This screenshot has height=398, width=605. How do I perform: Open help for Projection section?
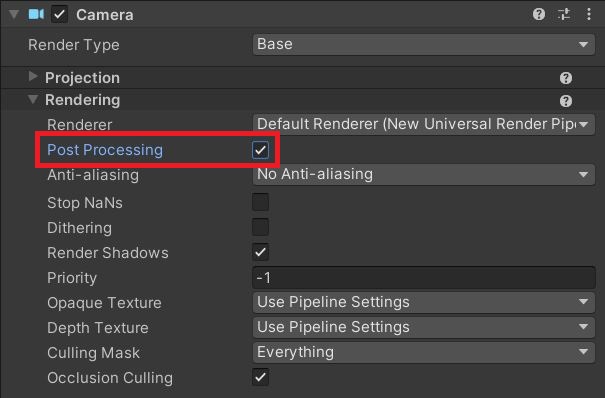[566, 78]
